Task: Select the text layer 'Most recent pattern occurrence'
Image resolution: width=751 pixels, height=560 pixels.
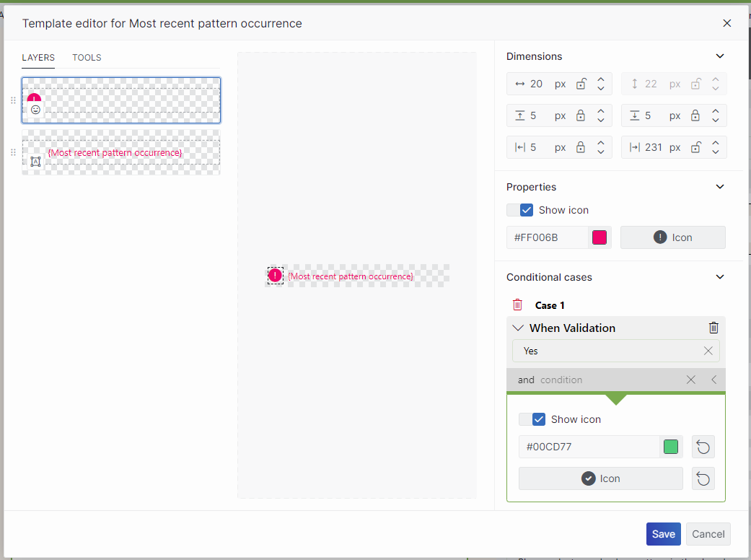Action: (x=121, y=153)
